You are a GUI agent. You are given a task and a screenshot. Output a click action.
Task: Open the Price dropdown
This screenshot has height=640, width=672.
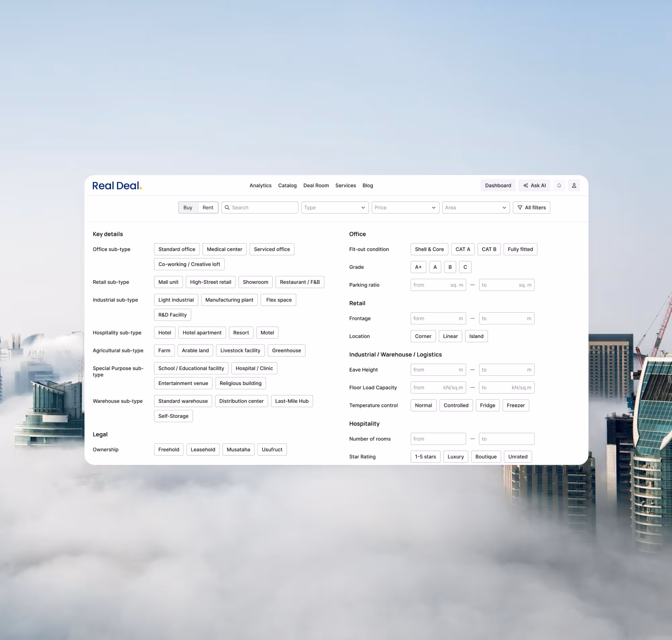tap(405, 207)
